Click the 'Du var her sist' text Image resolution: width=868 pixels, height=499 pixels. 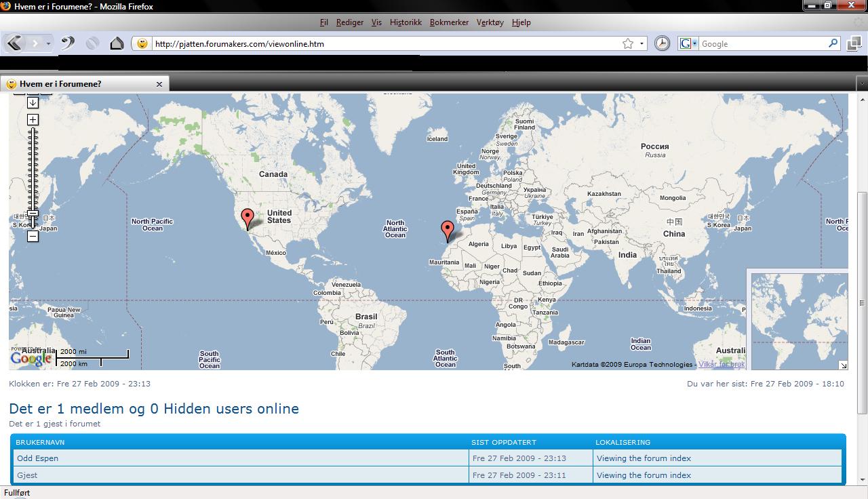tap(766, 384)
